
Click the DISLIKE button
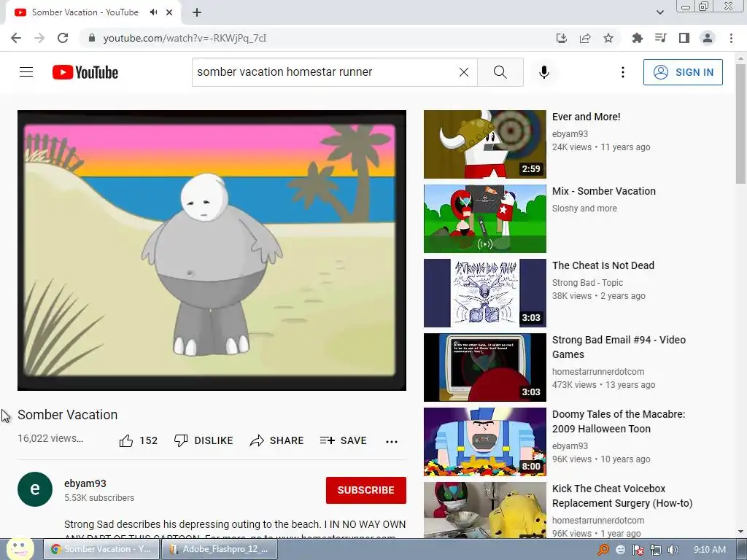pos(204,441)
